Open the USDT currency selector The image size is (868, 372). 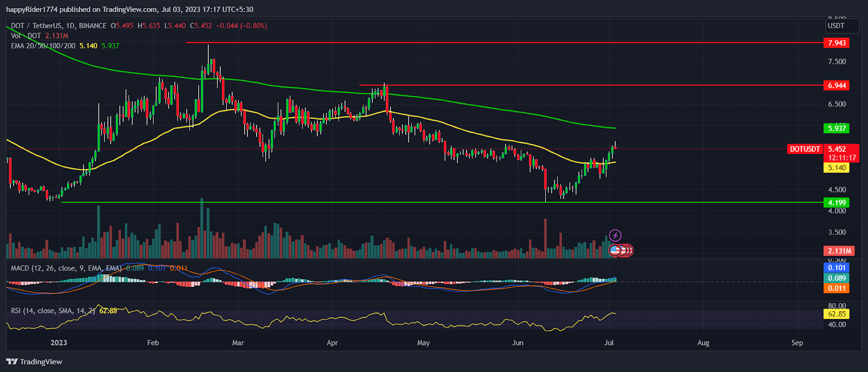pos(843,25)
